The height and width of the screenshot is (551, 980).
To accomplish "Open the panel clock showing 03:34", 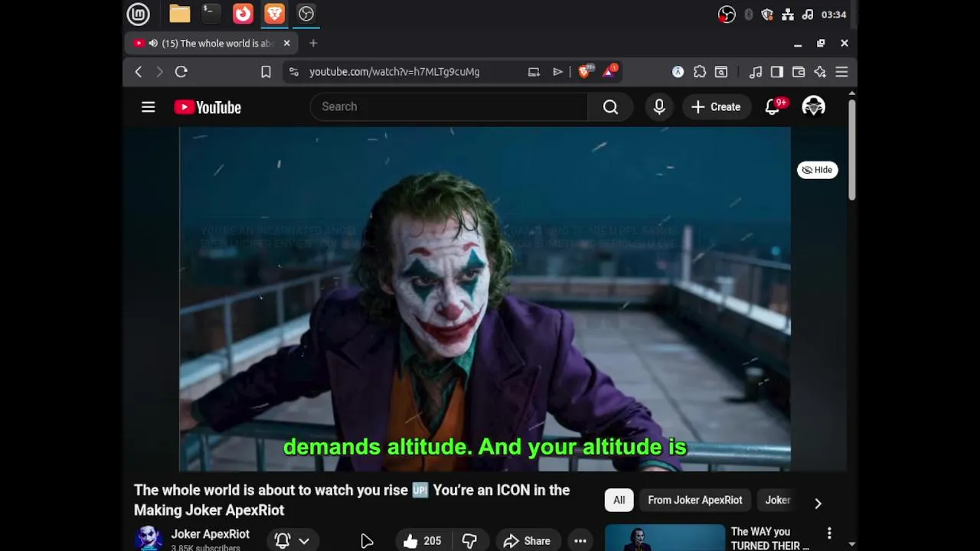I will coord(833,15).
